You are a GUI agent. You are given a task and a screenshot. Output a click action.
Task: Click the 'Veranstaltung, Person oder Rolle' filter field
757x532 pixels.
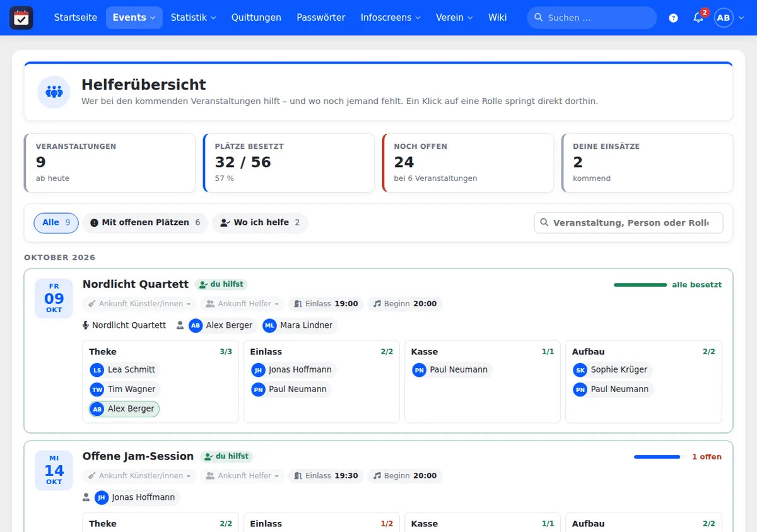pos(628,223)
